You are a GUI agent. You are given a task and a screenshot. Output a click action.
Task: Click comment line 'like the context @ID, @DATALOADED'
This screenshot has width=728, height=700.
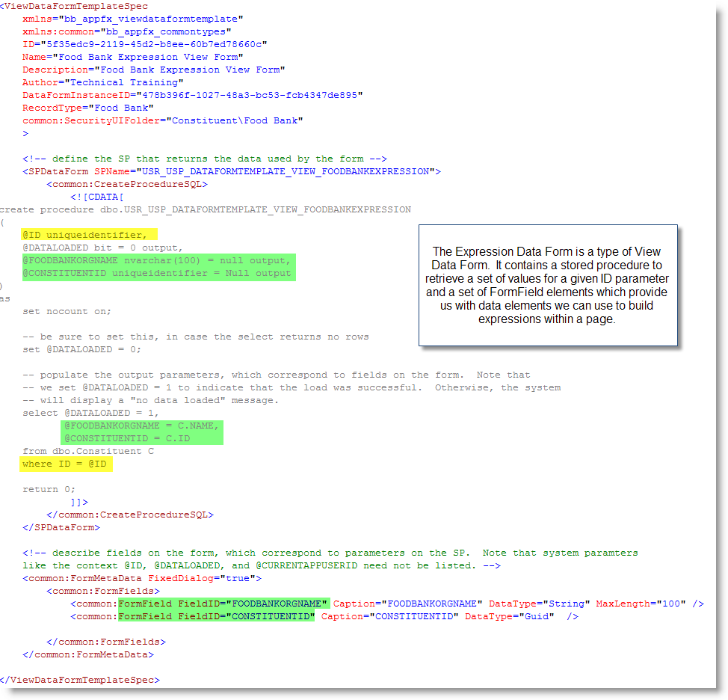coord(262,566)
